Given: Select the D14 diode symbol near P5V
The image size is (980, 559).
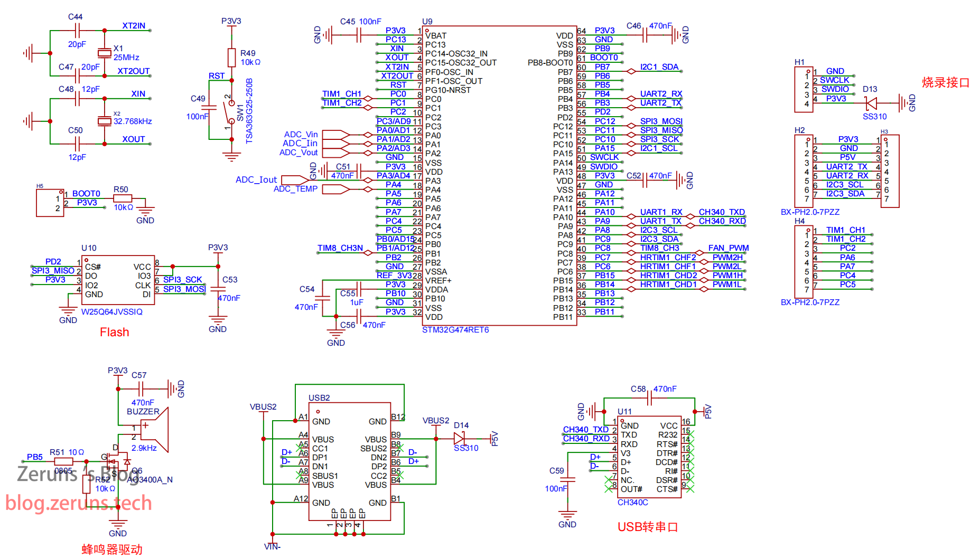Looking at the screenshot, I should pyautogui.click(x=460, y=439).
